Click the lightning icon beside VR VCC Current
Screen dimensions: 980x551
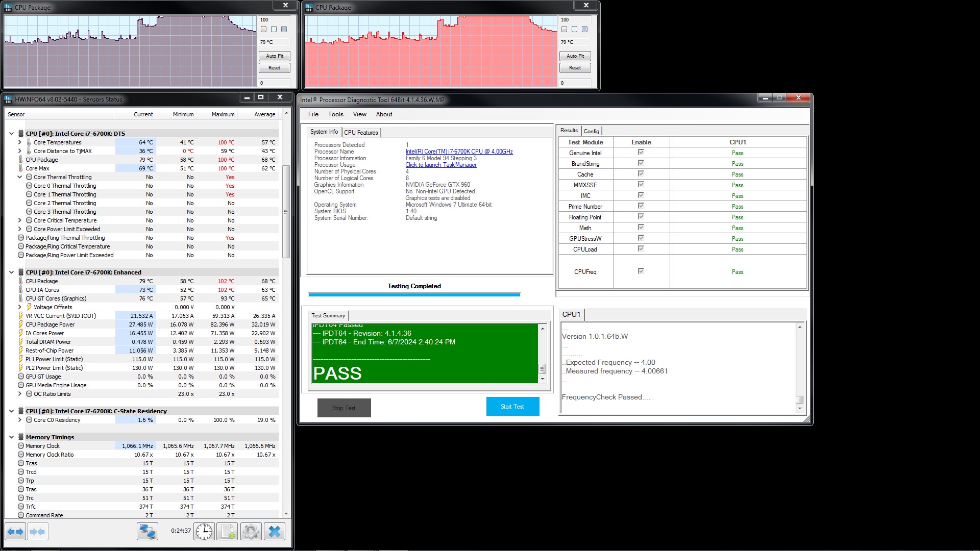(21, 316)
